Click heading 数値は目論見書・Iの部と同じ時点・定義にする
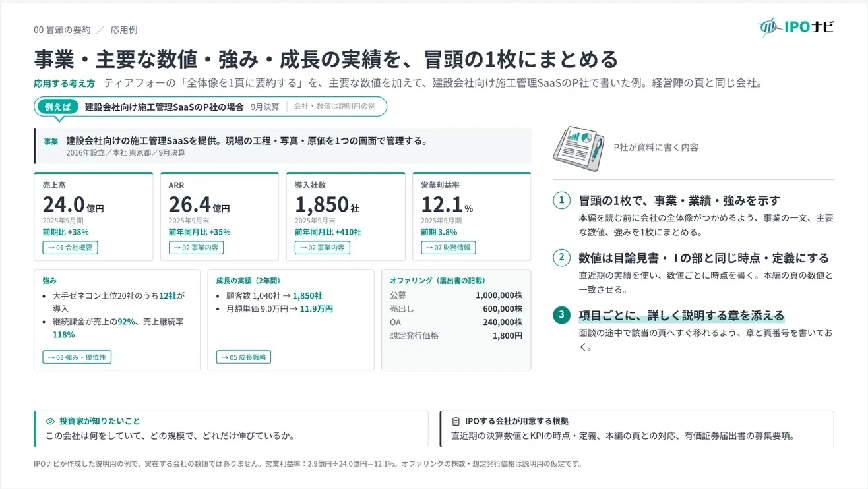 tap(704, 258)
